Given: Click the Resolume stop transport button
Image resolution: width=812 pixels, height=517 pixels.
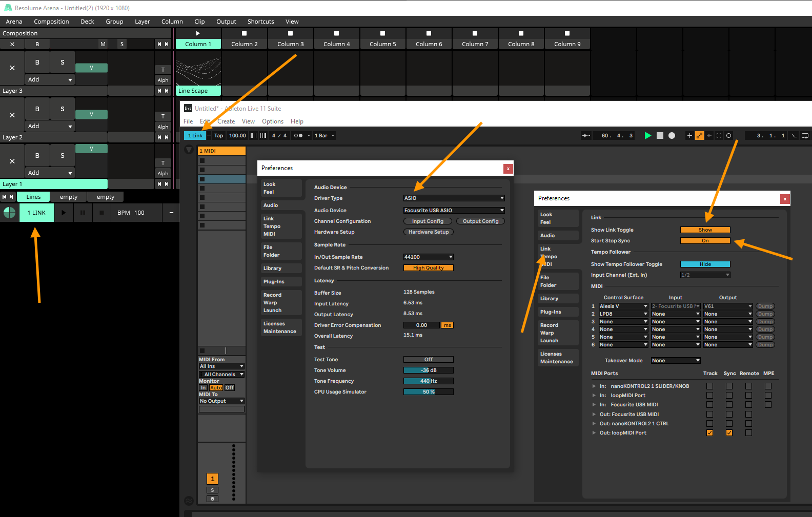Looking at the screenshot, I should [x=101, y=213].
